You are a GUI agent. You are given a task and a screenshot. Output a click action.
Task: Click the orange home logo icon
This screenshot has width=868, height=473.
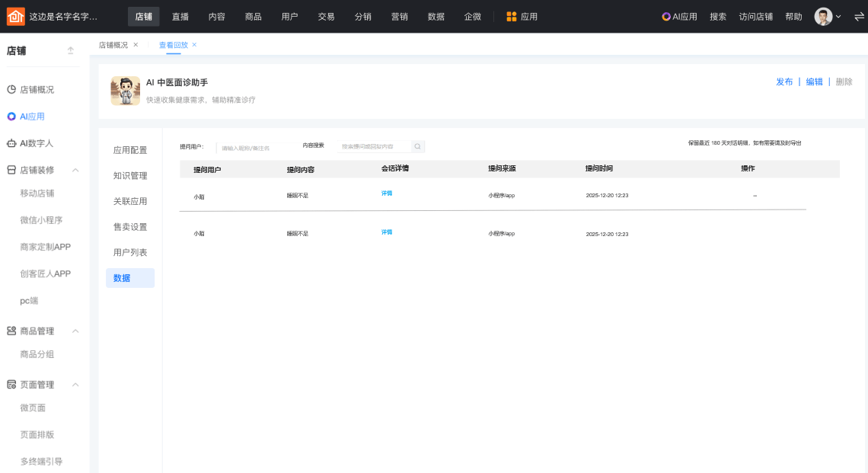pos(15,16)
